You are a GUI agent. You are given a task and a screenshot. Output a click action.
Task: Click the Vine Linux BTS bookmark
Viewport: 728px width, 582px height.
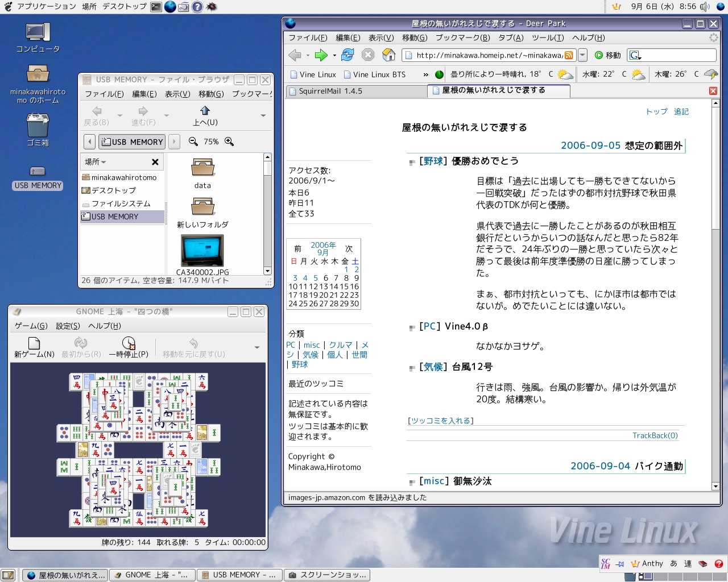374,74
